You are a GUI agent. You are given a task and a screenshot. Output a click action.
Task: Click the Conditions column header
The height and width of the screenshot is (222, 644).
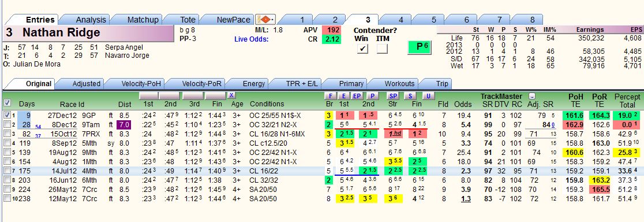[x=267, y=104]
